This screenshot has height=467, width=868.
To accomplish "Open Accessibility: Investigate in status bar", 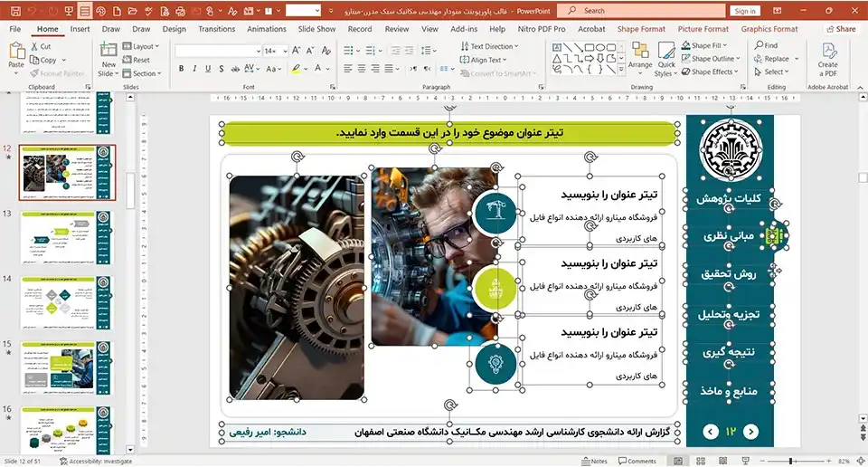I will pos(96,461).
